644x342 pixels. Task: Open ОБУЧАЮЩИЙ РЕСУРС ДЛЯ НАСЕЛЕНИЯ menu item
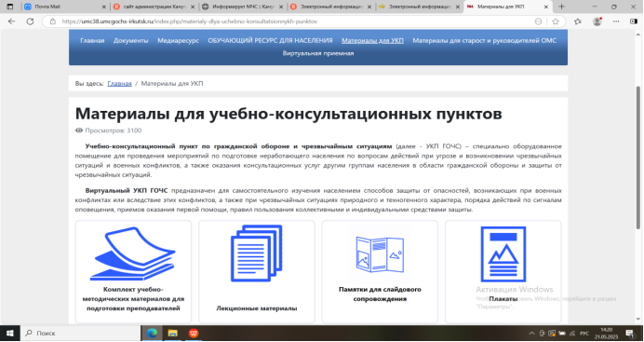pos(270,40)
